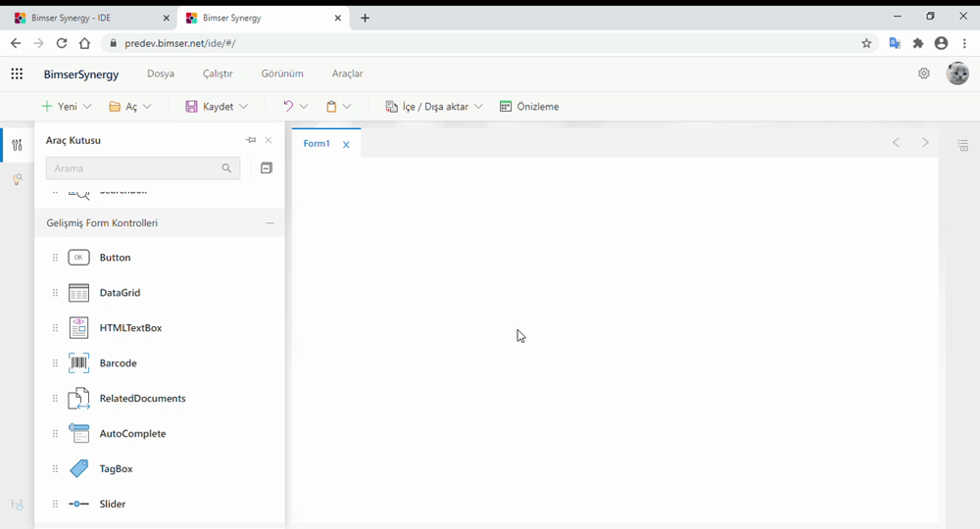Viewport: 980px width, 529px height.
Task: Click the Aç toolbar button
Action: click(x=129, y=107)
